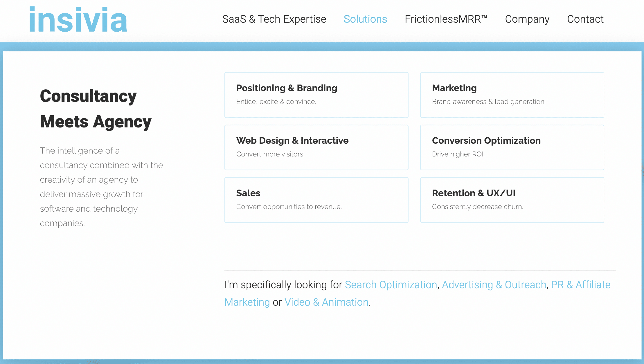Click 'Convert opportunities to revenue' text
Screen dimensions: 644x364
289,207
